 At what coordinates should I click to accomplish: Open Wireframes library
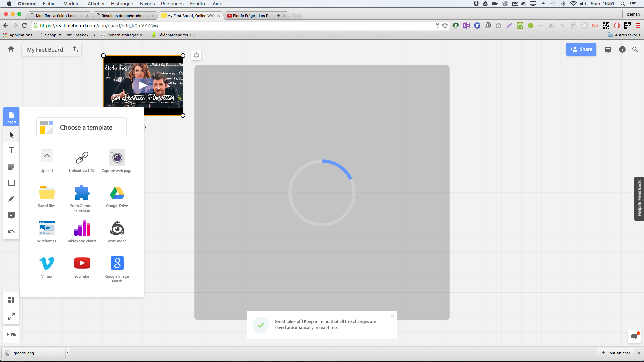point(47,232)
